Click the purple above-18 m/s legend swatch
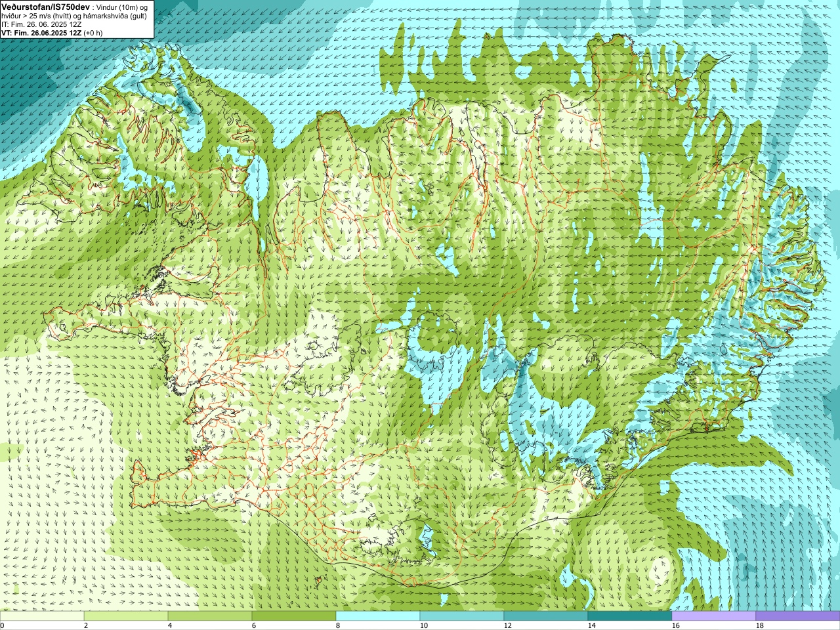This screenshot has height=630, width=840. click(x=798, y=616)
